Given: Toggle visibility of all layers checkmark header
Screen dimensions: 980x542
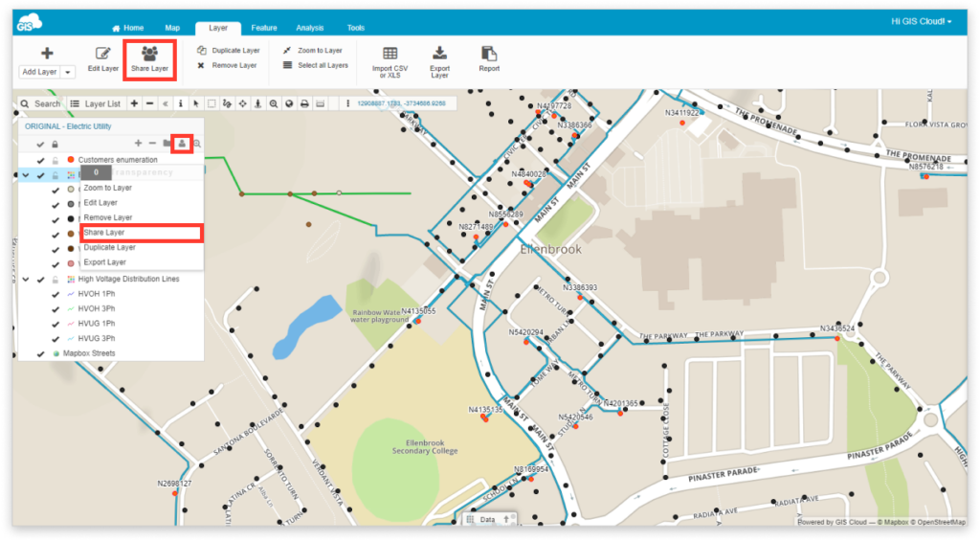Looking at the screenshot, I should click(x=40, y=145).
